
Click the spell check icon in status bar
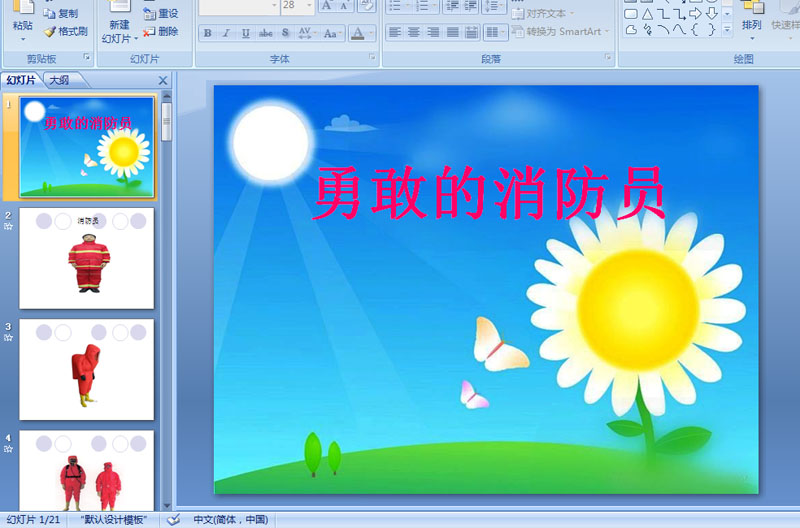click(x=173, y=519)
